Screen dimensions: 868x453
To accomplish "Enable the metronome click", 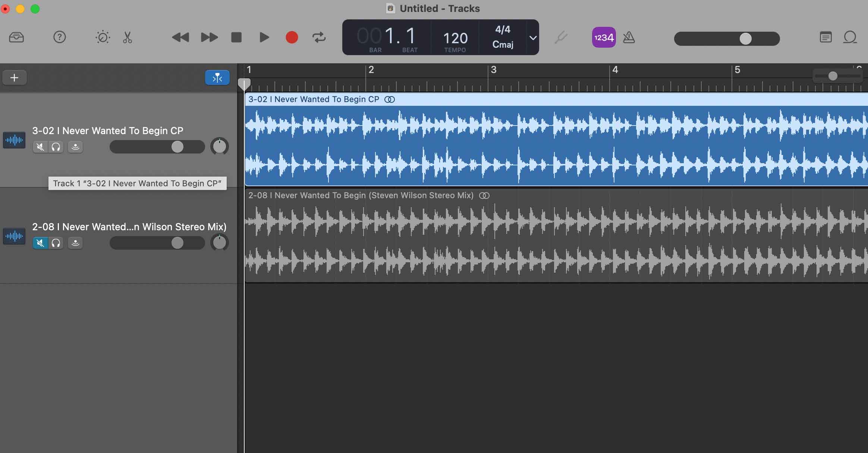I will click(x=629, y=37).
